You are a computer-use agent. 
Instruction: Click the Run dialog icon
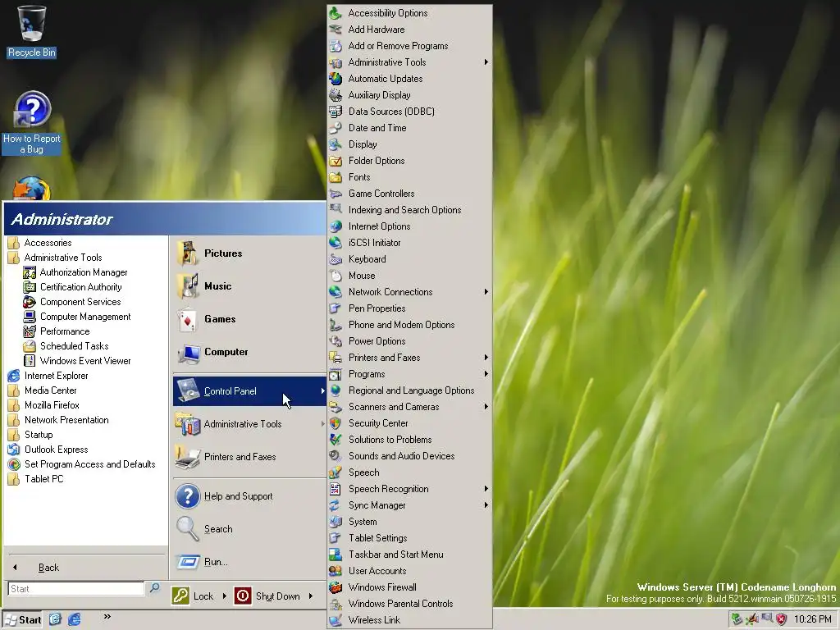pos(188,562)
